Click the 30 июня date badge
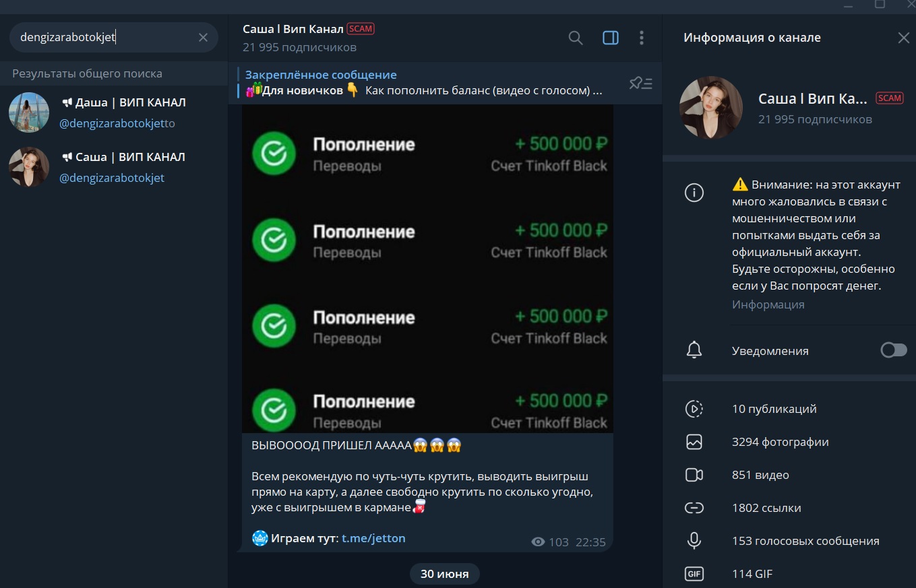 point(444,574)
